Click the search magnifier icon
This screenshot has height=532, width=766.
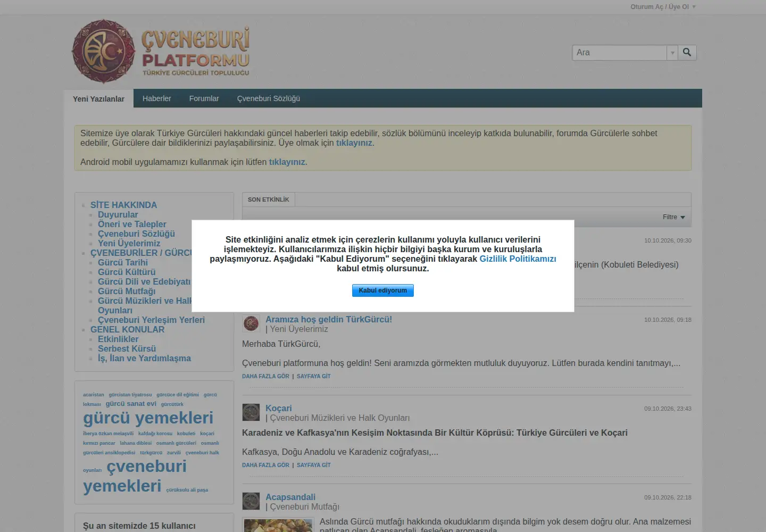[x=687, y=52]
